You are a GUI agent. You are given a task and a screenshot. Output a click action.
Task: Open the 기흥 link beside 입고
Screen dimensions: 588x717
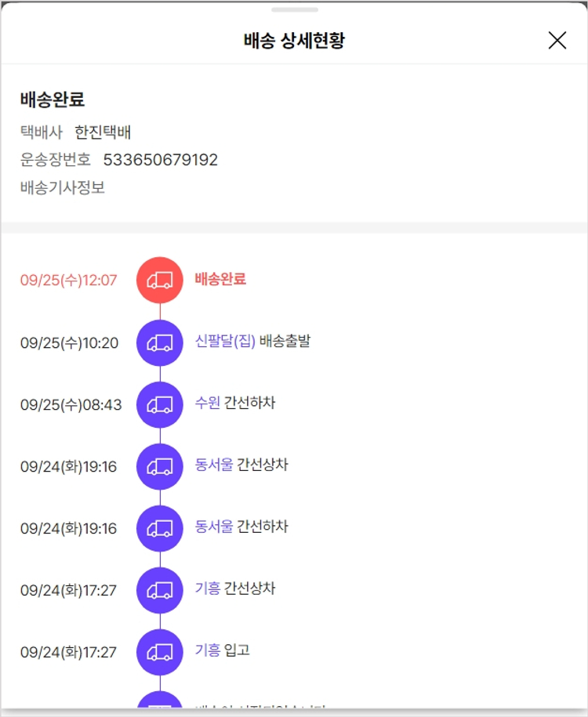208,650
